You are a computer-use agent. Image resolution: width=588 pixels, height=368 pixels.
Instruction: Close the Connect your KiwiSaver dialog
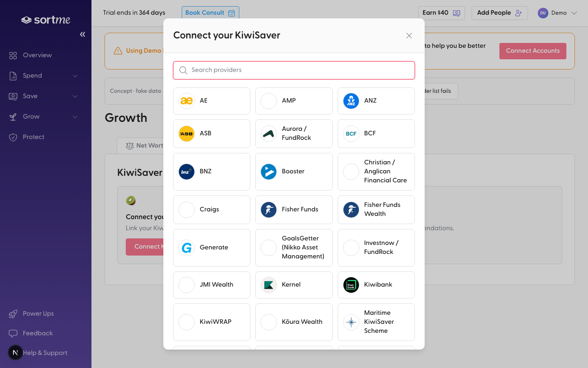point(409,36)
